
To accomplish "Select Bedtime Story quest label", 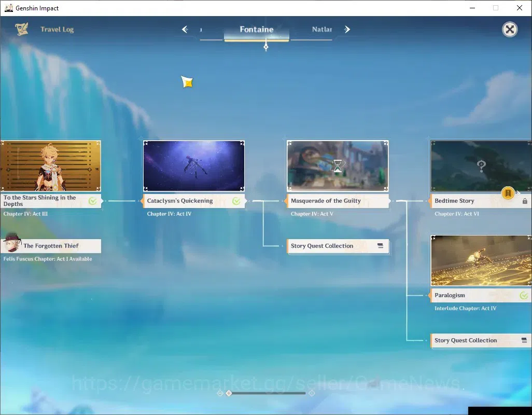I will pyautogui.click(x=481, y=201).
